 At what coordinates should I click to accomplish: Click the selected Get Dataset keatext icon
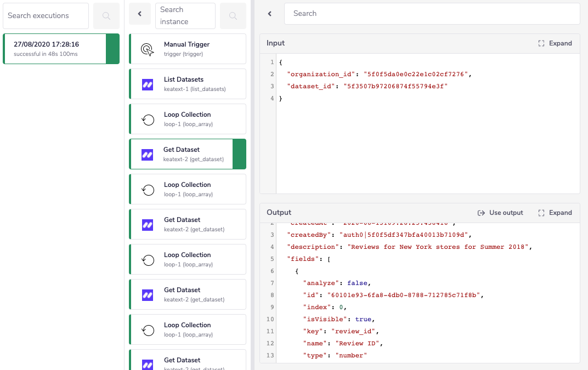147,155
